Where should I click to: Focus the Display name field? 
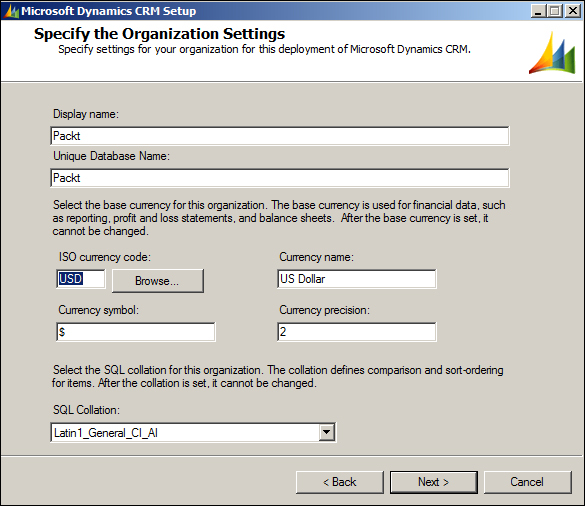tap(280, 136)
